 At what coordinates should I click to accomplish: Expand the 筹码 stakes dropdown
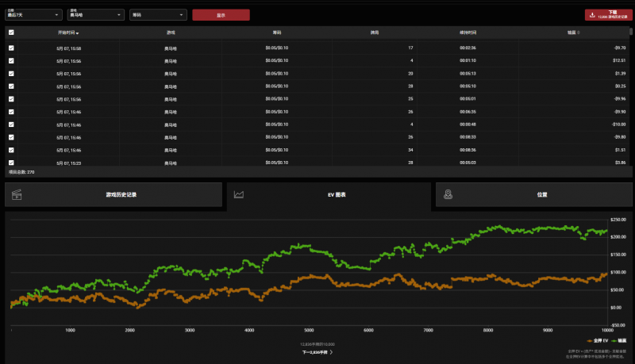tap(158, 14)
